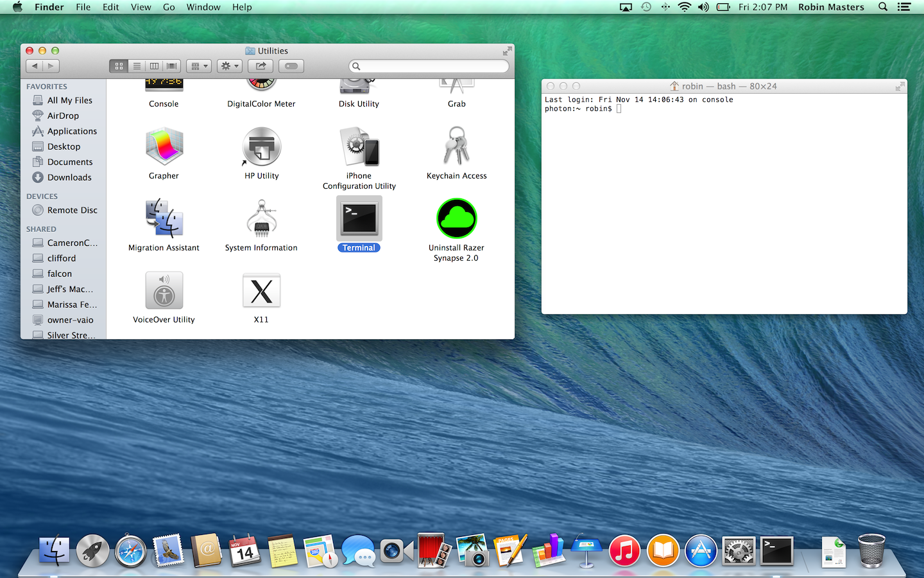Select Uninstall Razer Synapse 2.0 icon

(x=457, y=219)
